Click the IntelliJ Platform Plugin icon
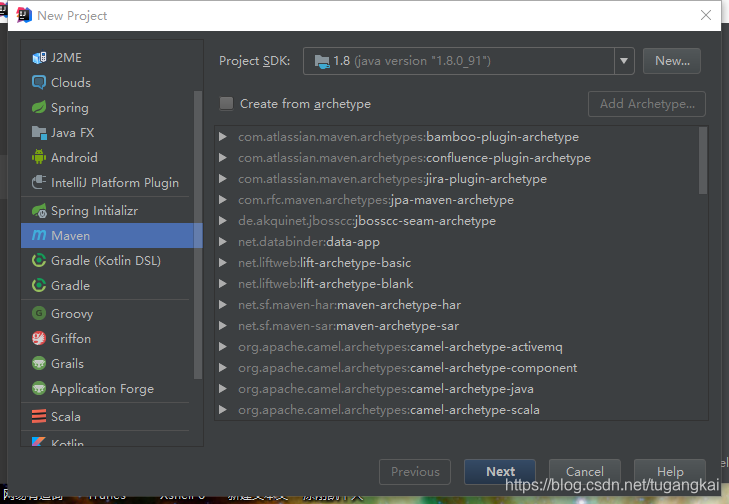This screenshot has height=504, width=729. point(39,182)
